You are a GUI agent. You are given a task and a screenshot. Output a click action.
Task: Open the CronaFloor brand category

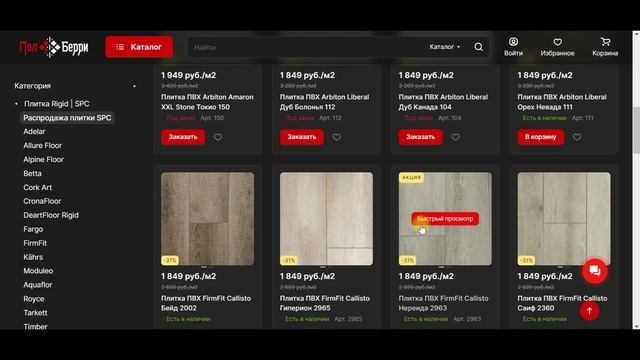point(42,201)
